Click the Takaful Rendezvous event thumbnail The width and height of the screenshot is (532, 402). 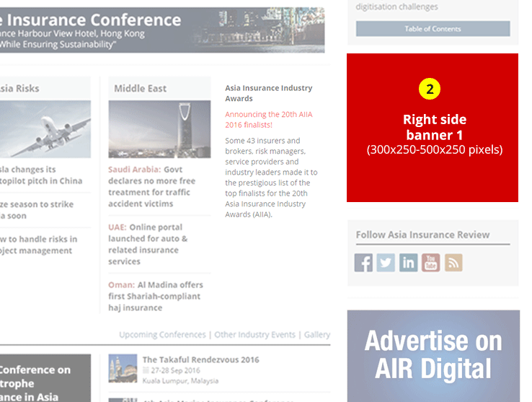(x=123, y=368)
